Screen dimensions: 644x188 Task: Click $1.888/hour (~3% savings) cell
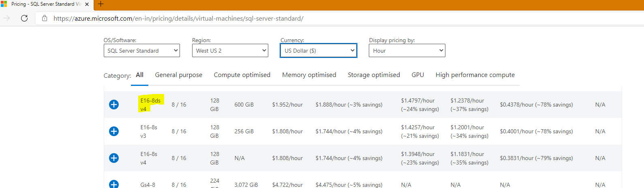[x=349, y=105]
